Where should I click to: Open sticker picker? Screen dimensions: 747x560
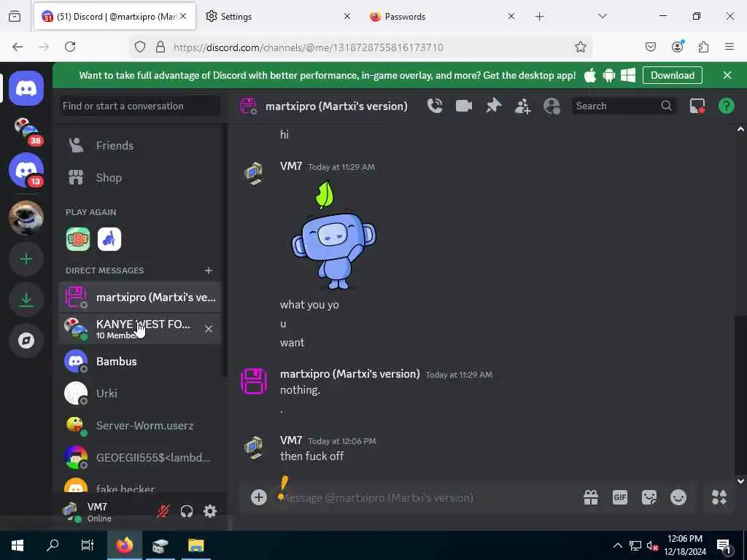649,497
